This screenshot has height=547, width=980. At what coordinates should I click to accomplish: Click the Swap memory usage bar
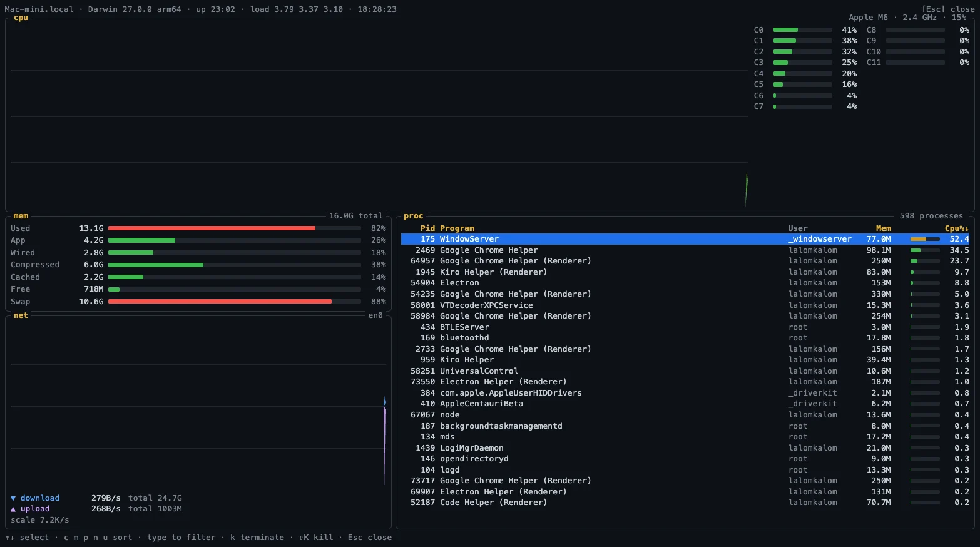pos(235,302)
